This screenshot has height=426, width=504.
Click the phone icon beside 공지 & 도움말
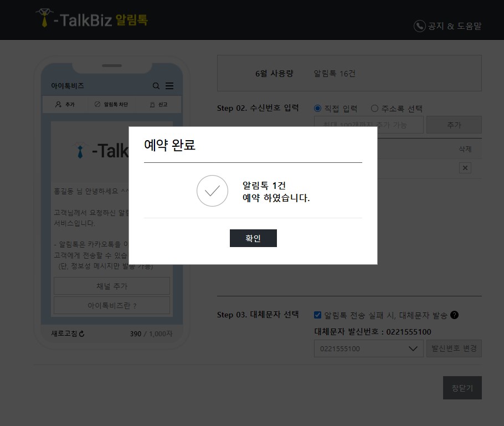pos(418,26)
